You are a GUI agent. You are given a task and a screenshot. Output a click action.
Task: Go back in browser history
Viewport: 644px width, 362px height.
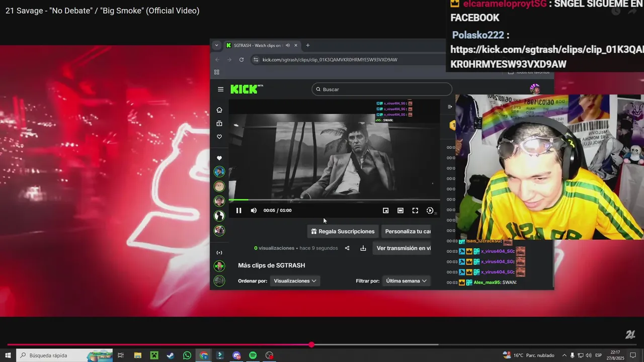(217, 60)
